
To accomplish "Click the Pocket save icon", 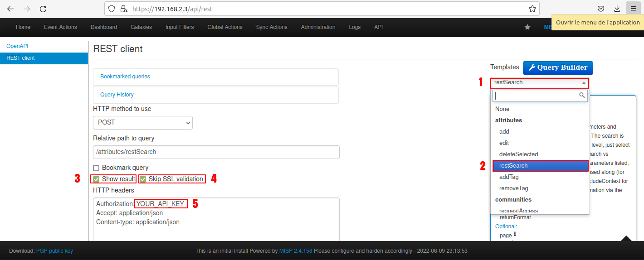I will pos(600,9).
